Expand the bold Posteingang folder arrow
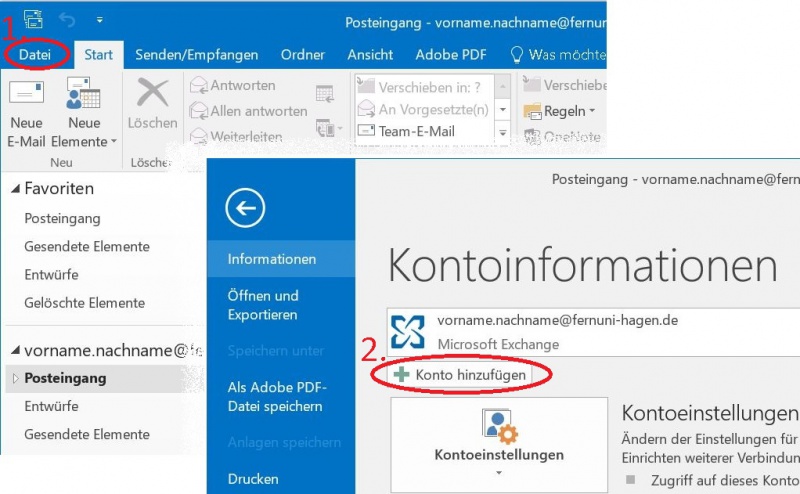The width and height of the screenshot is (800, 494). tap(15, 378)
